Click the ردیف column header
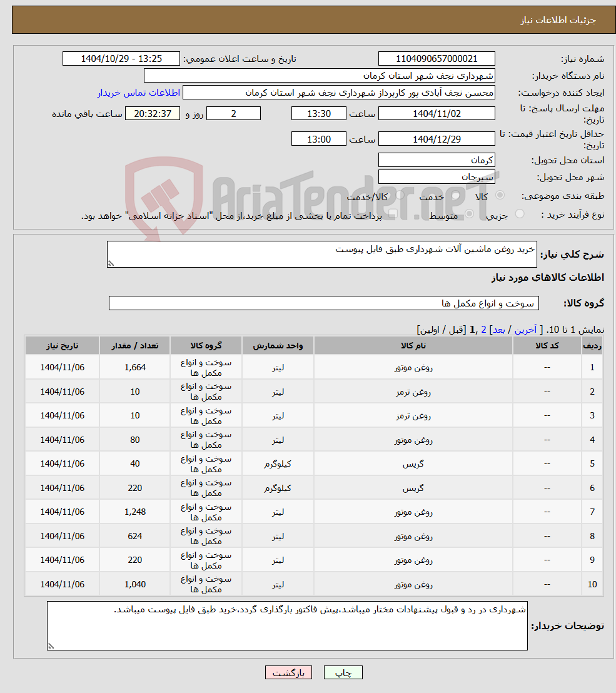 [x=592, y=346]
